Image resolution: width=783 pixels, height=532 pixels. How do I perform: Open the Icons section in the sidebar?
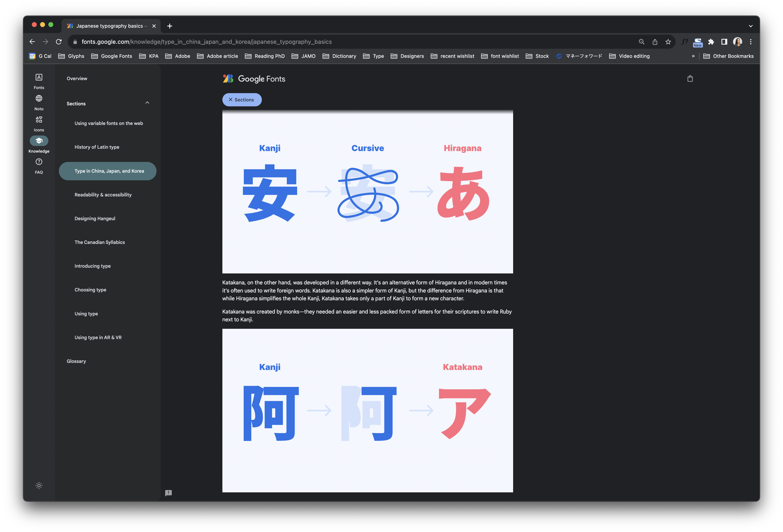(x=39, y=124)
